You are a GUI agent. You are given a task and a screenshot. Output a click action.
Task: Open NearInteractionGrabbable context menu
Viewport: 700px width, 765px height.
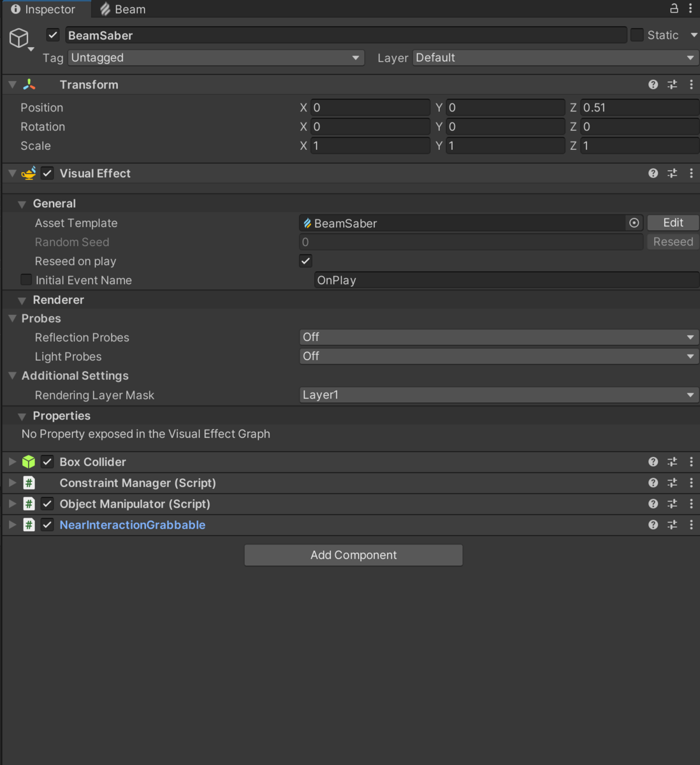click(x=691, y=525)
